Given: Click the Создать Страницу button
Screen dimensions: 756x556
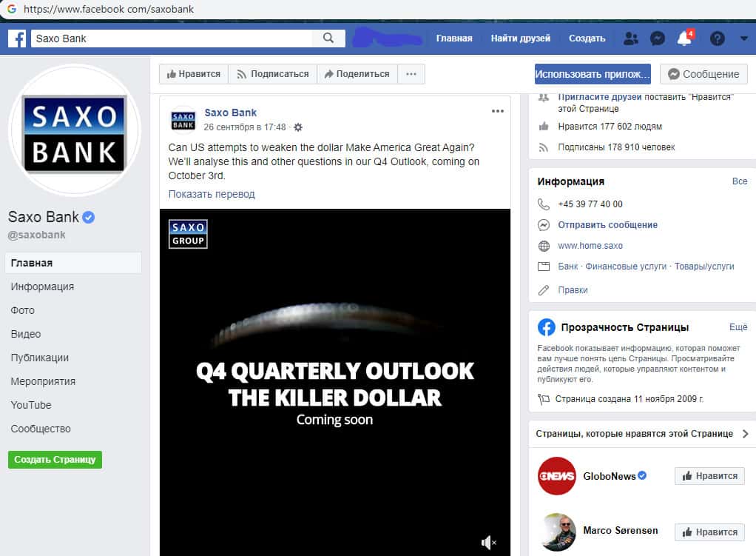Looking at the screenshot, I should 55,460.
